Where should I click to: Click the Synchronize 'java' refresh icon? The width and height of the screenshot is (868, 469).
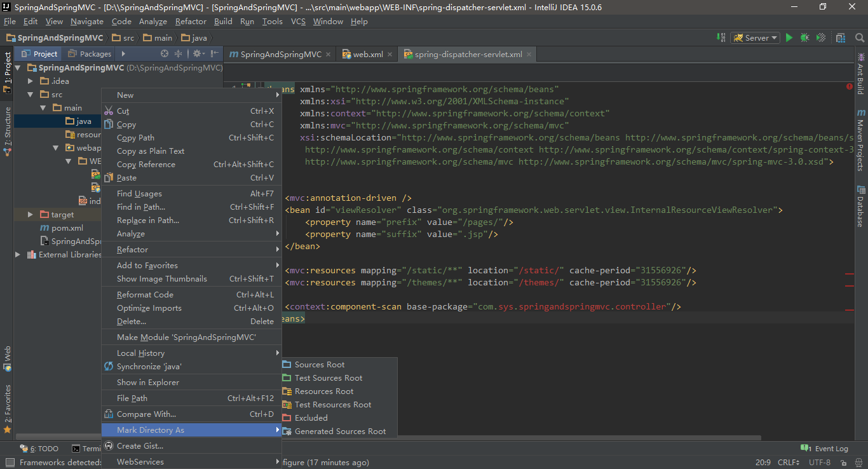tap(108, 366)
